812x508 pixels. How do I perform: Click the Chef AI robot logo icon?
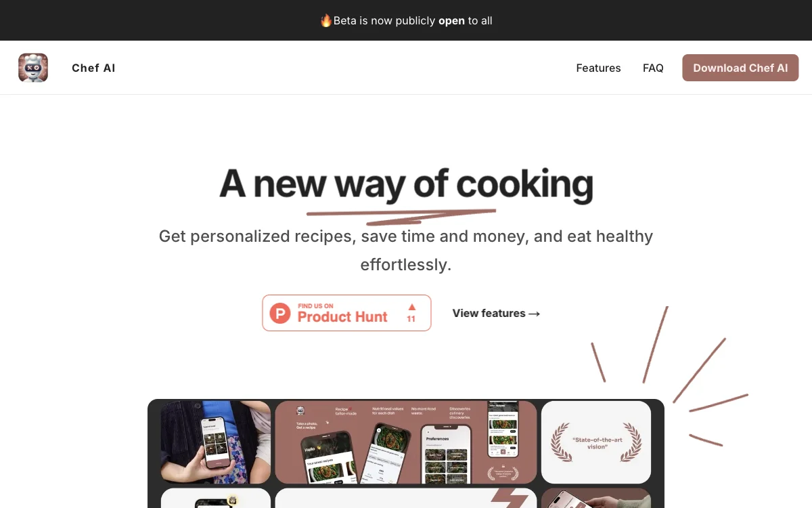pyautogui.click(x=33, y=68)
